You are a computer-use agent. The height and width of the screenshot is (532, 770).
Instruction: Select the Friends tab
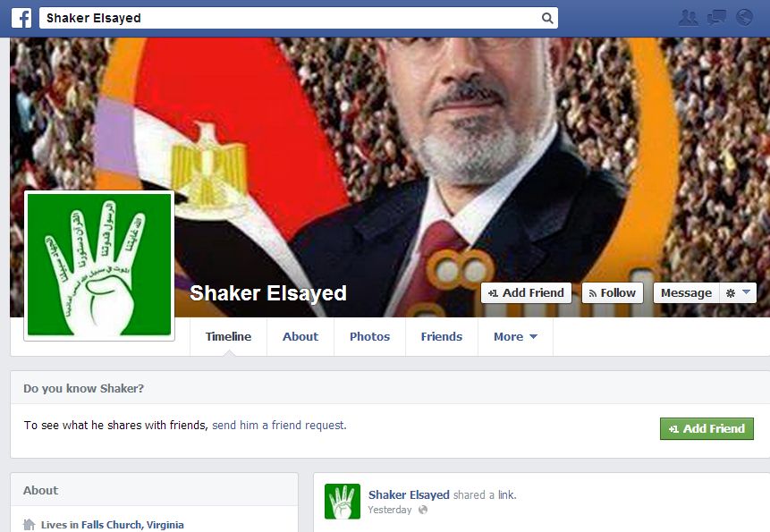tap(442, 337)
